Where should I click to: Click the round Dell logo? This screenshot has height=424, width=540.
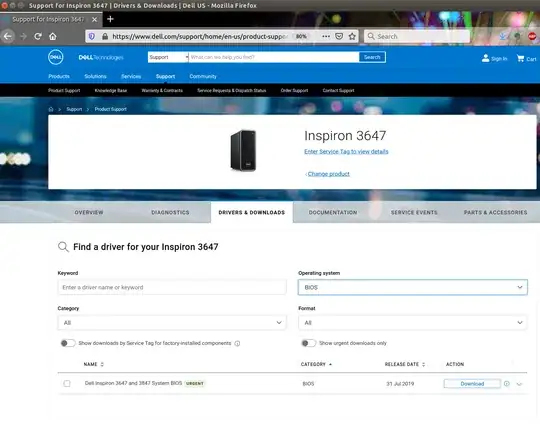tap(55, 57)
